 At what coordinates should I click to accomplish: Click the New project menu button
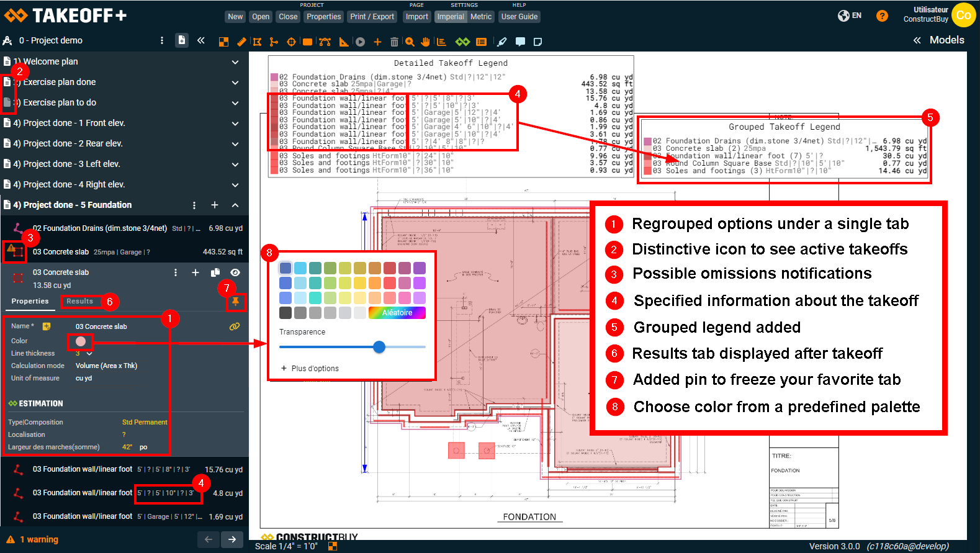coord(235,17)
